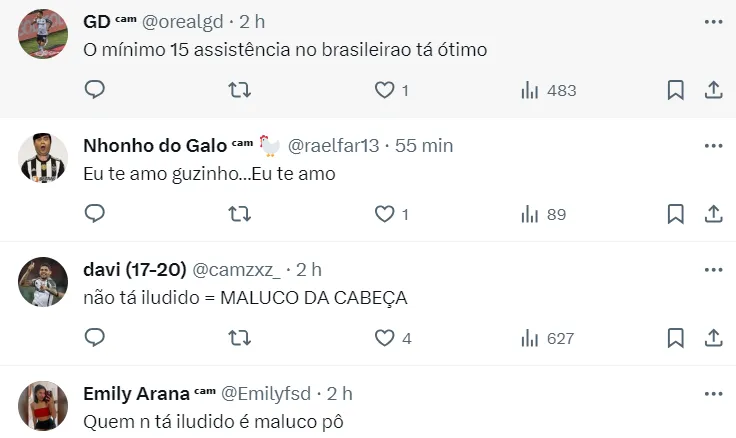Open the @camzxz_ profile handle link
Screen dimensions: 736x438
[237, 270]
